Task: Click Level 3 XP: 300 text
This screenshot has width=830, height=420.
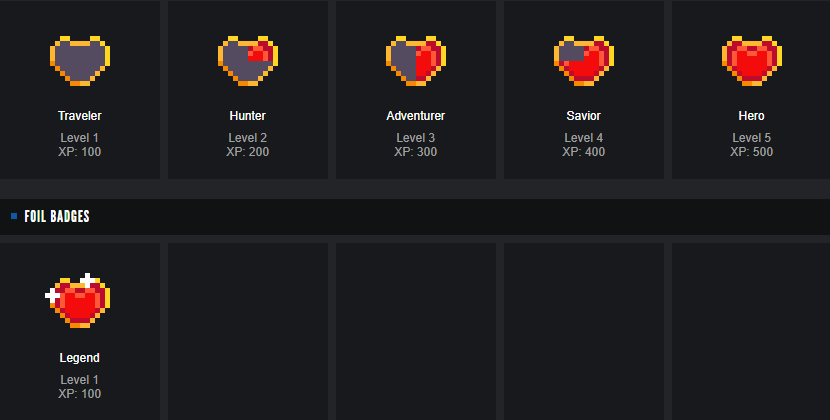Action: pos(416,145)
